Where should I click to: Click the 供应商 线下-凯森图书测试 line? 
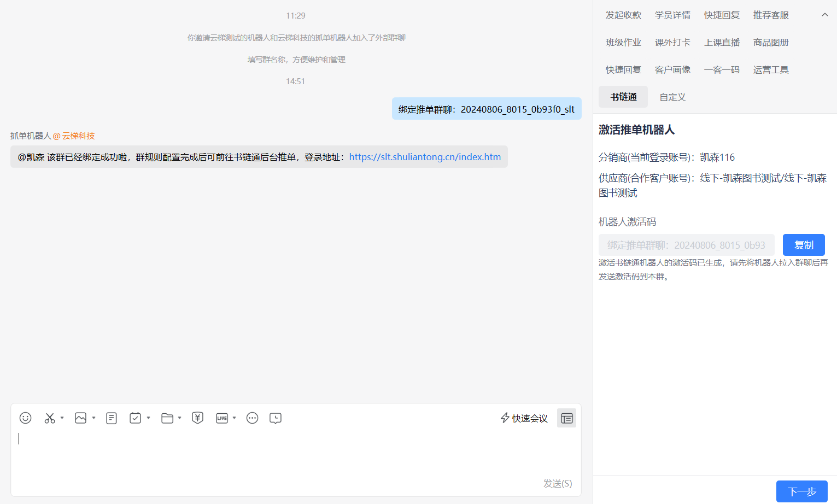click(713, 185)
